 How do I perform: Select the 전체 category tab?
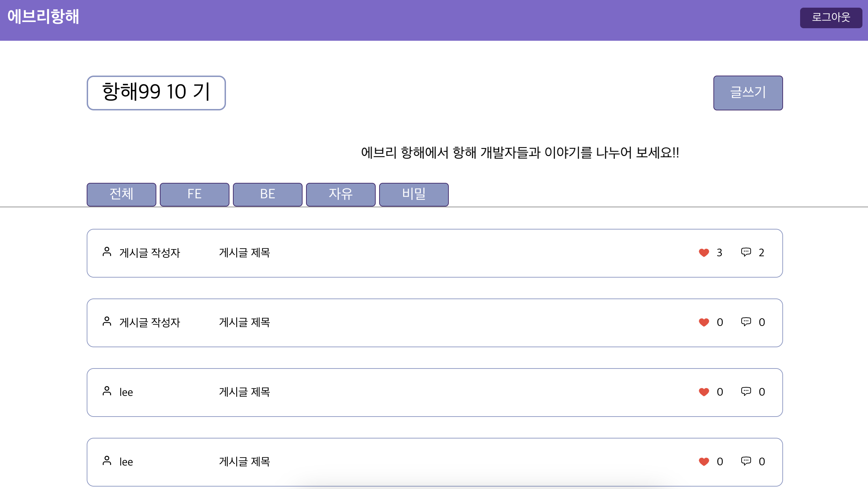point(121,194)
